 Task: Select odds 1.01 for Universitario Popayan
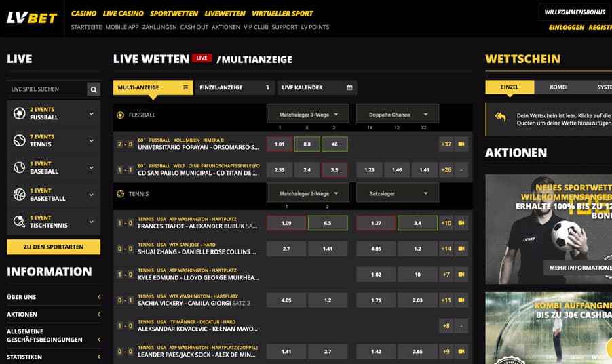pyautogui.click(x=280, y=144)
